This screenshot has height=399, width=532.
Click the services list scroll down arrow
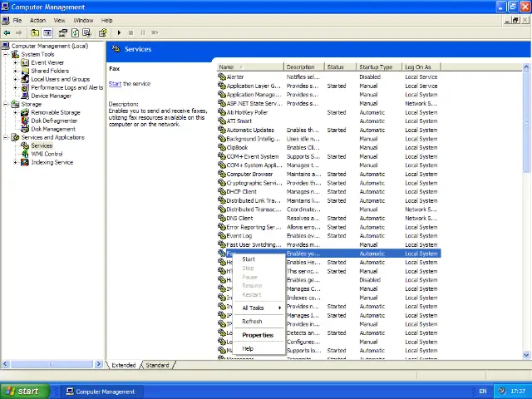point(526,355)
